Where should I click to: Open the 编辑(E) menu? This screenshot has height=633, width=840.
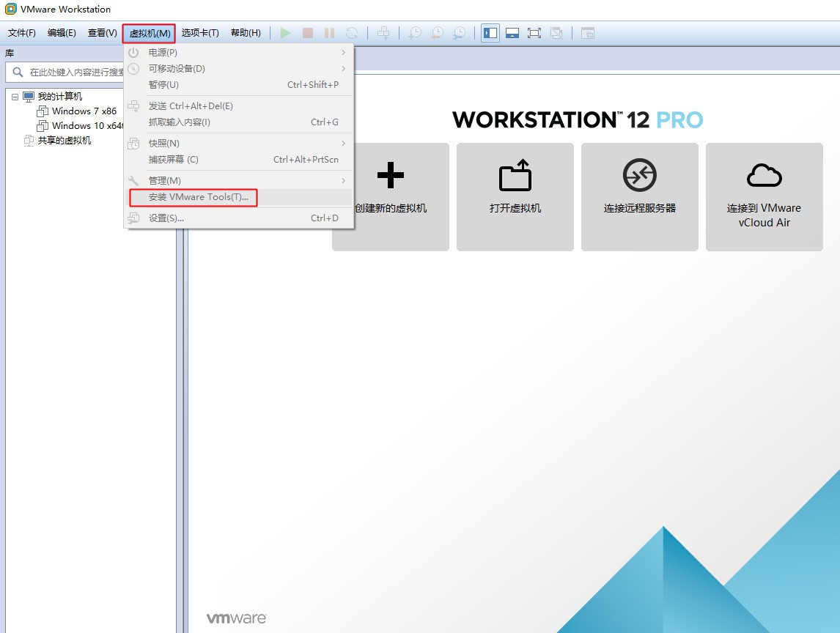pos(62,33)
